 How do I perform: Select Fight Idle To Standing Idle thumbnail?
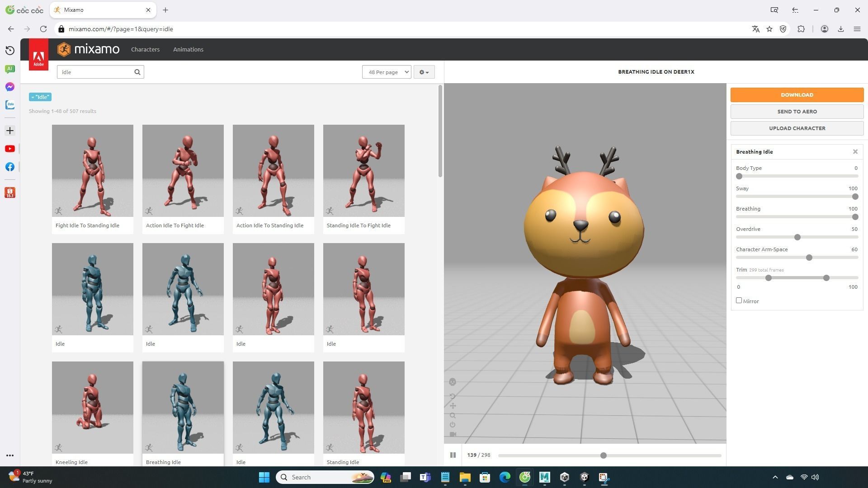pyautogui.click(x=93, y=171)
